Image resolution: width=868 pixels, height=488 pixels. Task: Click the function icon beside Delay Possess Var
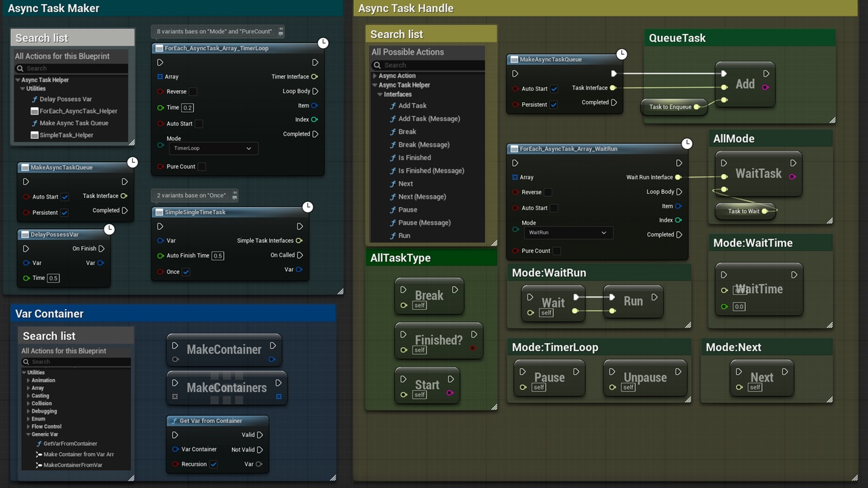(x=35, y=99)
